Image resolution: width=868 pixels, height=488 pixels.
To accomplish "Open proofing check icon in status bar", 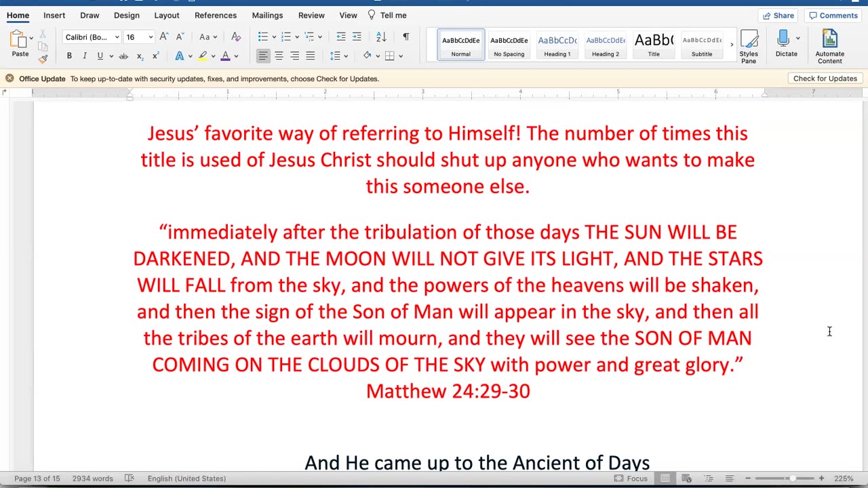I will (x=130, y=479).
